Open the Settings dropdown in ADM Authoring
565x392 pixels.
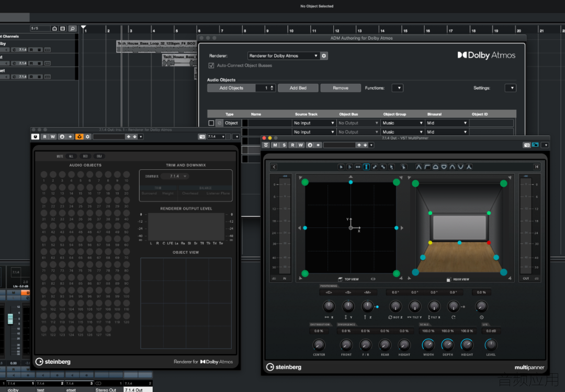click(511, 88)
